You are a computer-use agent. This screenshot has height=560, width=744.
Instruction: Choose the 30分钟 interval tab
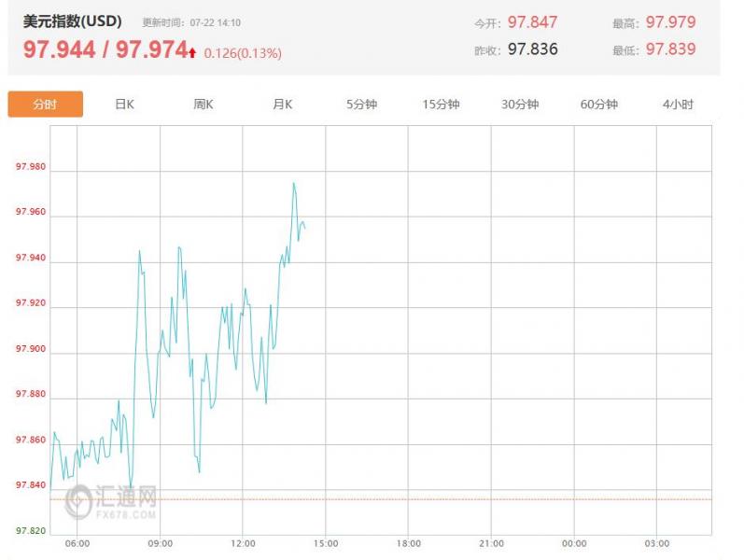(x=520, y=105)
